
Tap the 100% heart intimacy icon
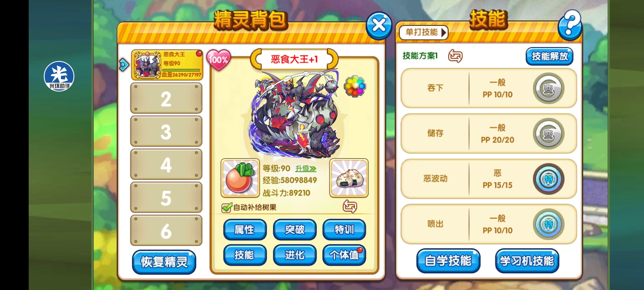point(218,60)
